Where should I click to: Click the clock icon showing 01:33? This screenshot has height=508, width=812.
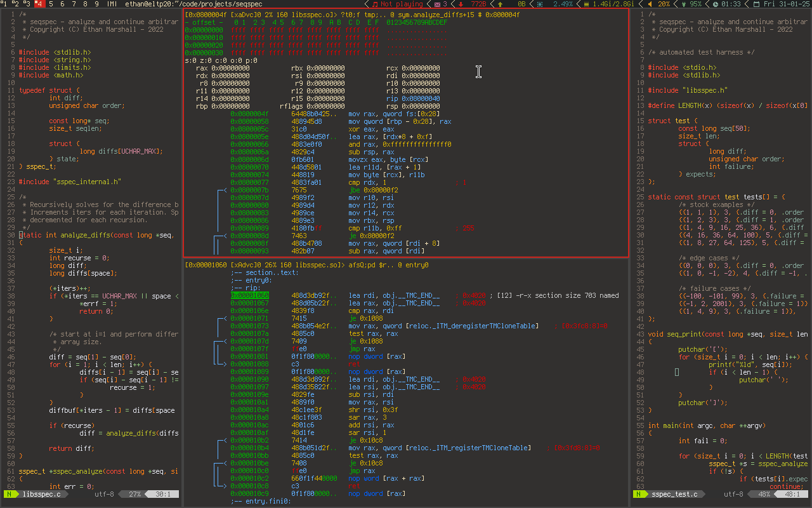(x=715, y=4)
